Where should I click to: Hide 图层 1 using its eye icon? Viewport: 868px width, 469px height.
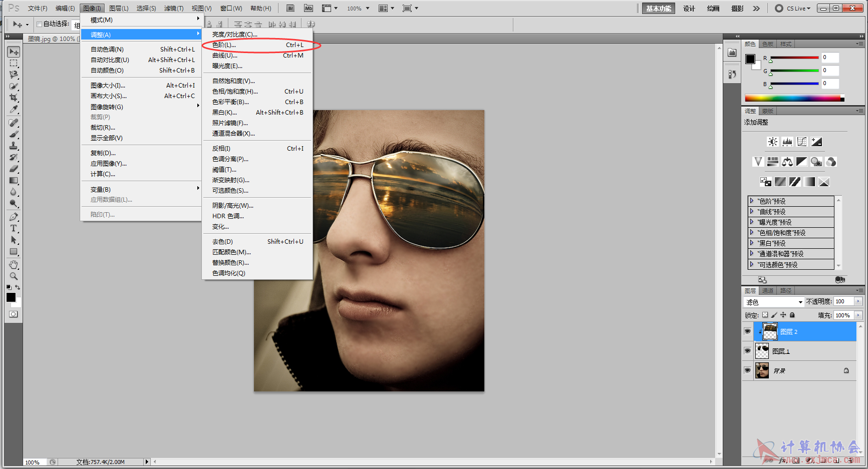click(747, 351)
